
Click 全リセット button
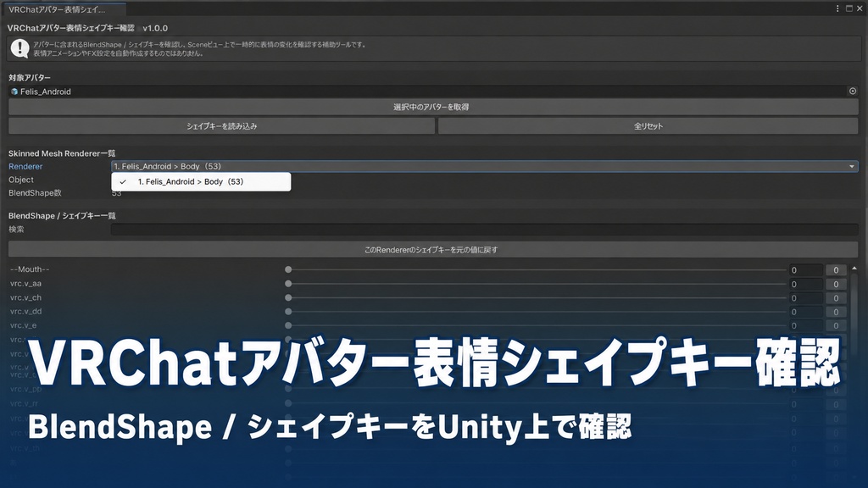(648, 126)
